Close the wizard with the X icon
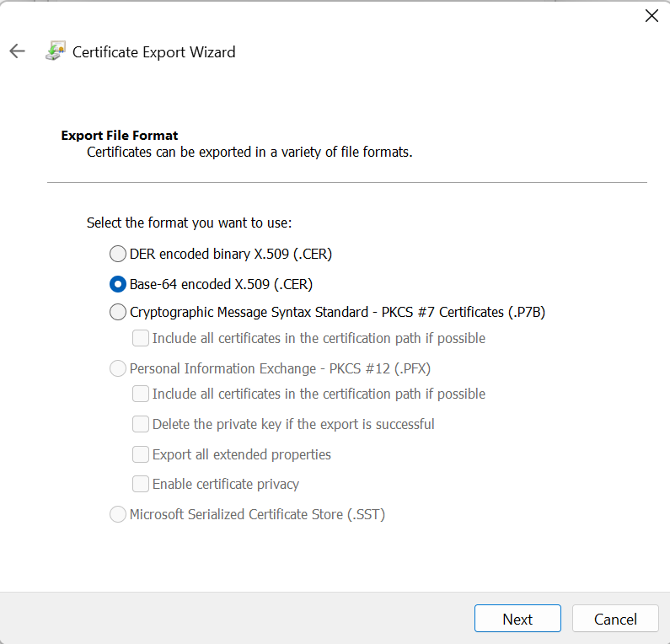The height and width of the screenshot is (644, 670). (x=651, y=16)
